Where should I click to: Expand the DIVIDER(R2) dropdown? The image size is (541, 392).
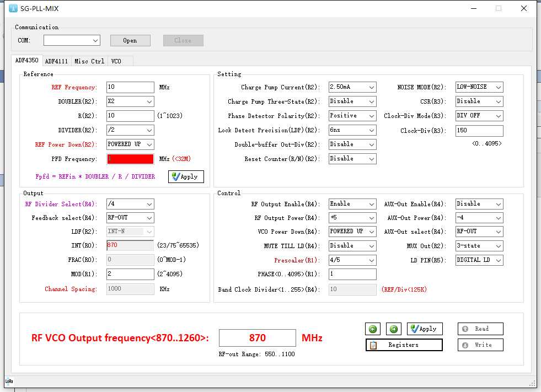click(x=130, y=130)
